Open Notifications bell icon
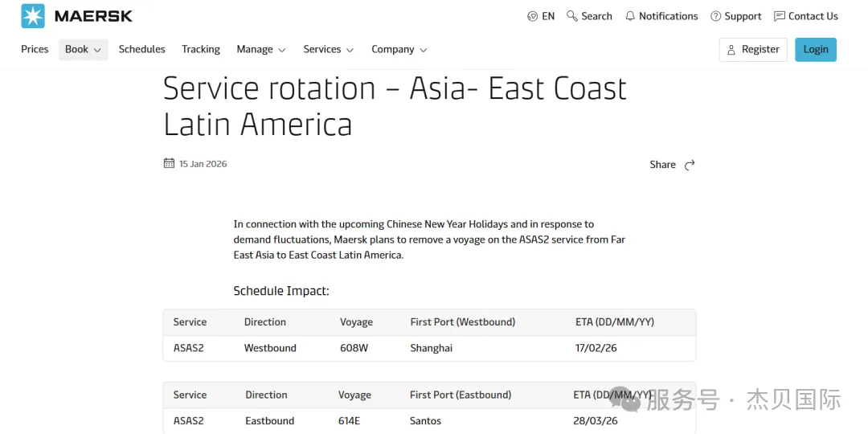This screenshot has height=434, width=868. point(630,16)
